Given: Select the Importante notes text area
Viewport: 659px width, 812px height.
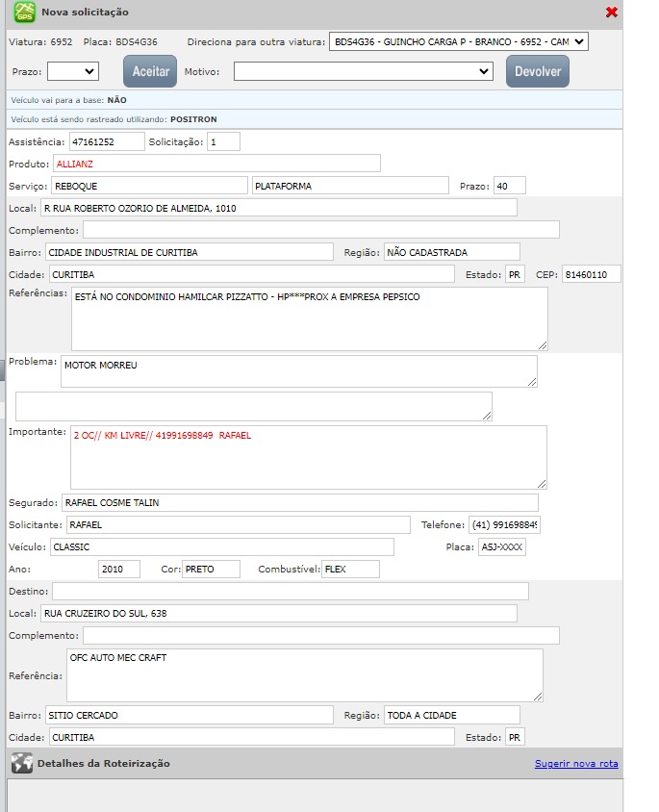Looking at the screenshot, I should click(x=308, y=457).
